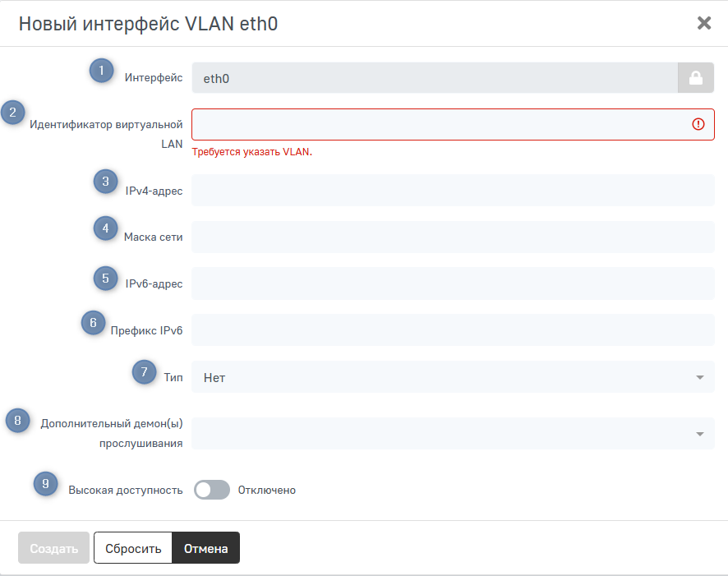Focus the Префикс IPv6 input field
728x576 pixels.
coord(452,330)
